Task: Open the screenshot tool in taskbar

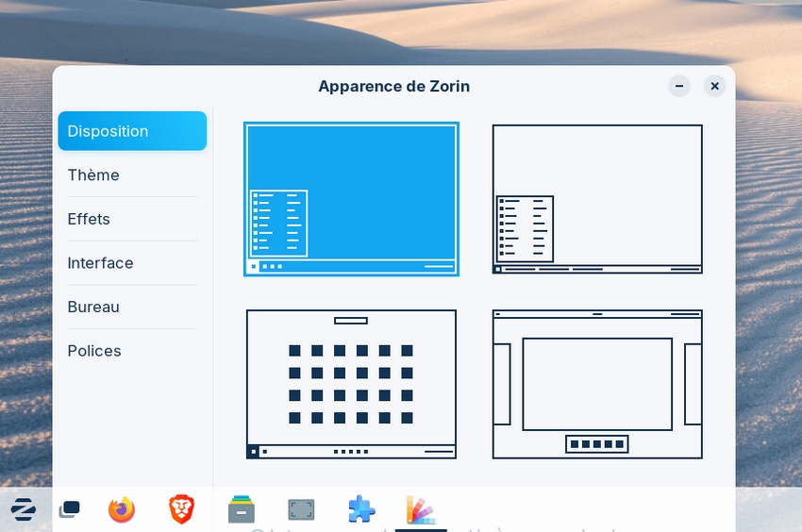Action: 301,510
